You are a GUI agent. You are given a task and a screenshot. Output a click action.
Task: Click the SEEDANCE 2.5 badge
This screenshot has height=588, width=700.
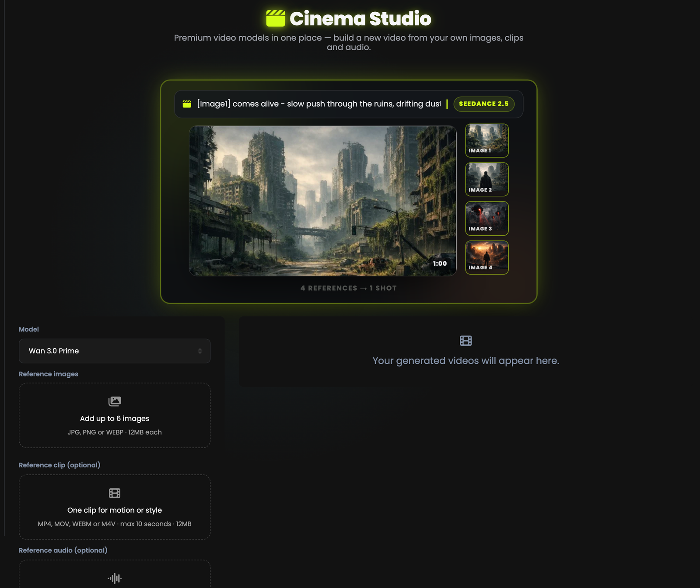[484, 104]
